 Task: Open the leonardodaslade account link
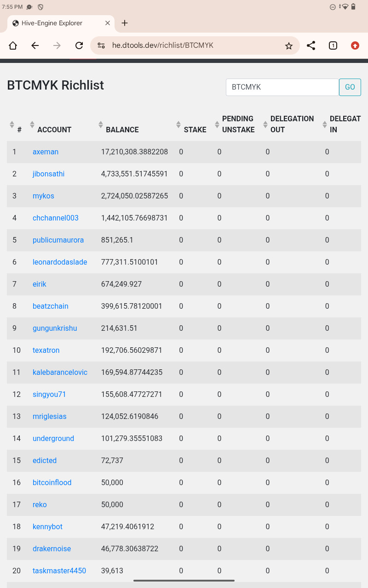pos(60,262)
